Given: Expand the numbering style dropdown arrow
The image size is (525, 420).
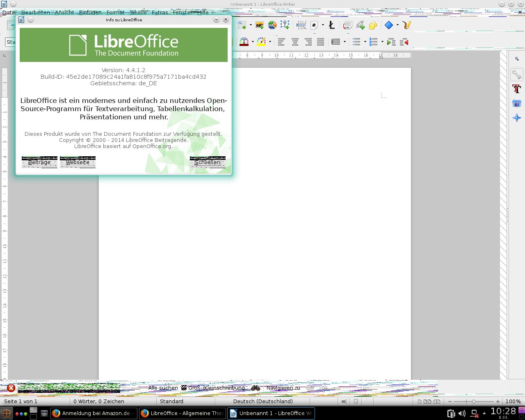Looking at the screenshot, I should point(382,41).
